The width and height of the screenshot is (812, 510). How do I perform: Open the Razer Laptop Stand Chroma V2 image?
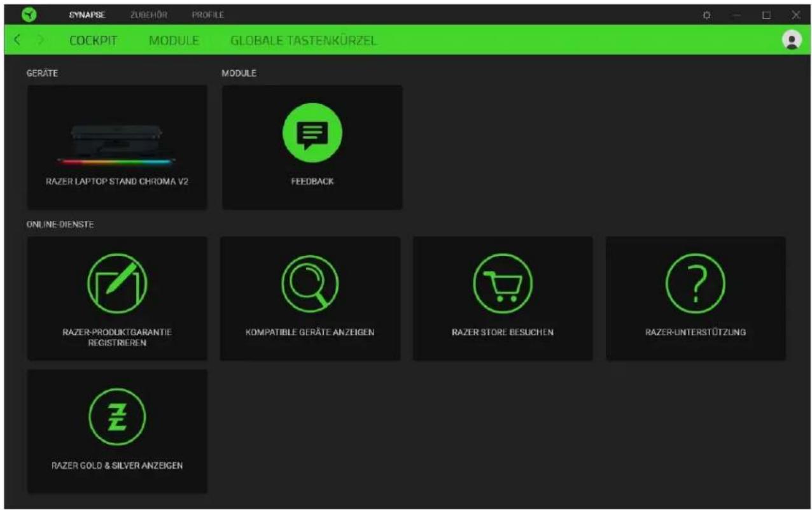(117, 145)
